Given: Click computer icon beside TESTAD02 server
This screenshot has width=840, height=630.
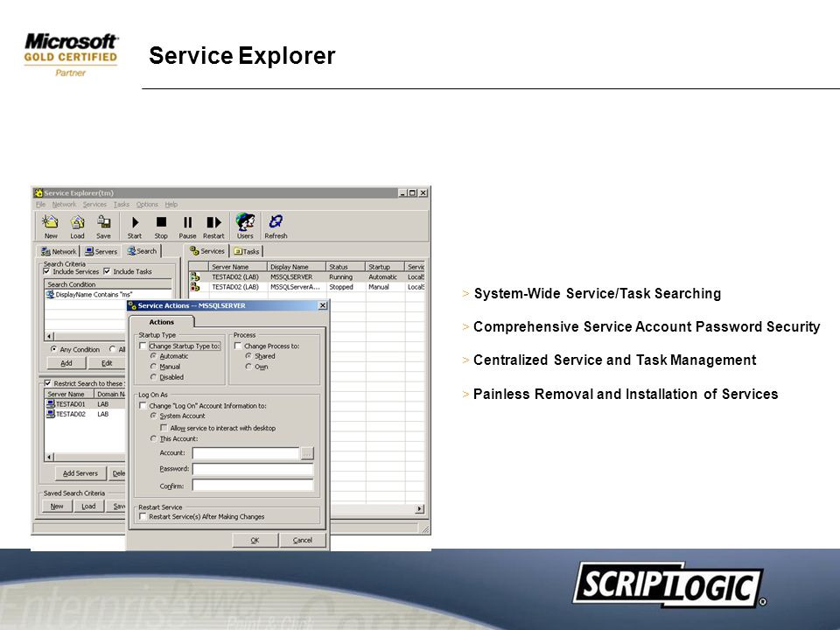Looking at the screenshot, I should 51,414.
